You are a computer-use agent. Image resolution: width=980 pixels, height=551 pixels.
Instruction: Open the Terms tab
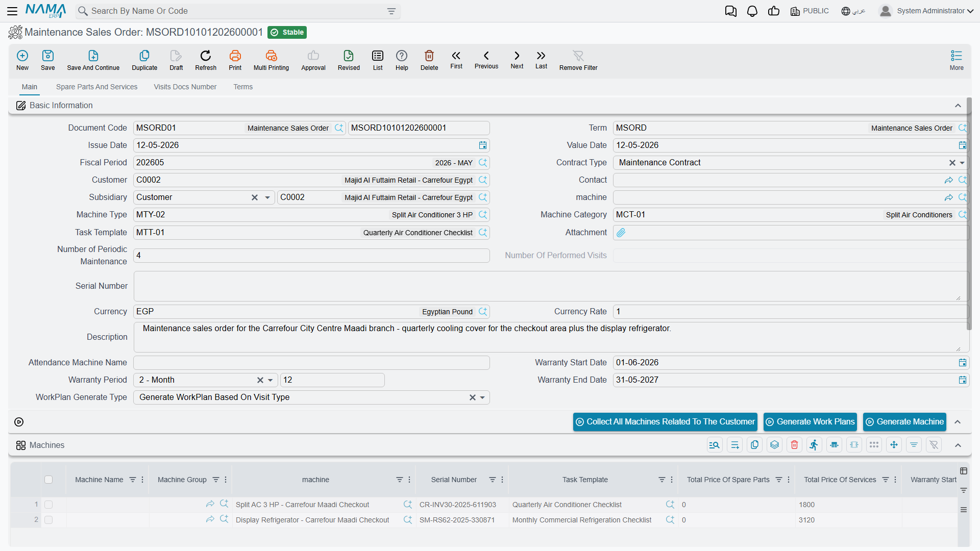[x=243, y=87]
